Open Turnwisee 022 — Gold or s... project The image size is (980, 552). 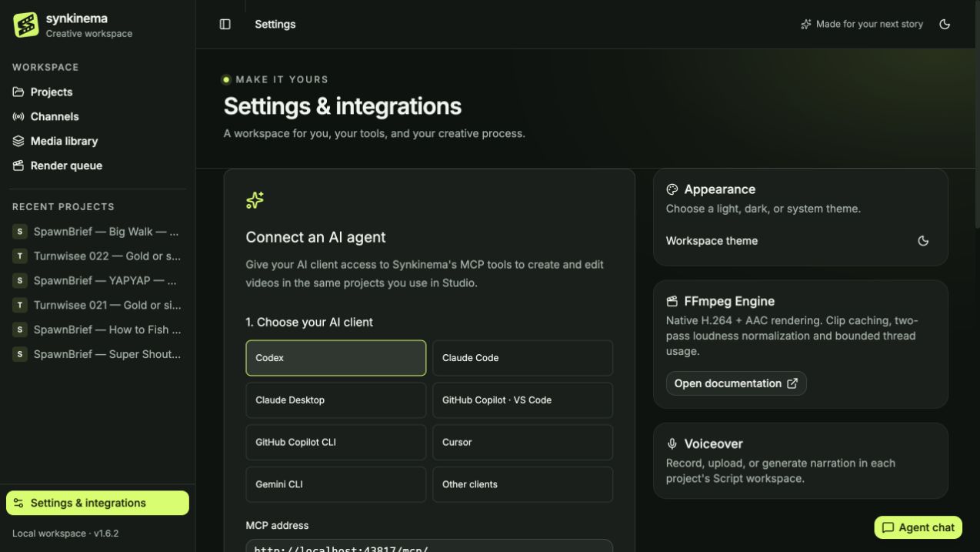click(98, 256)
